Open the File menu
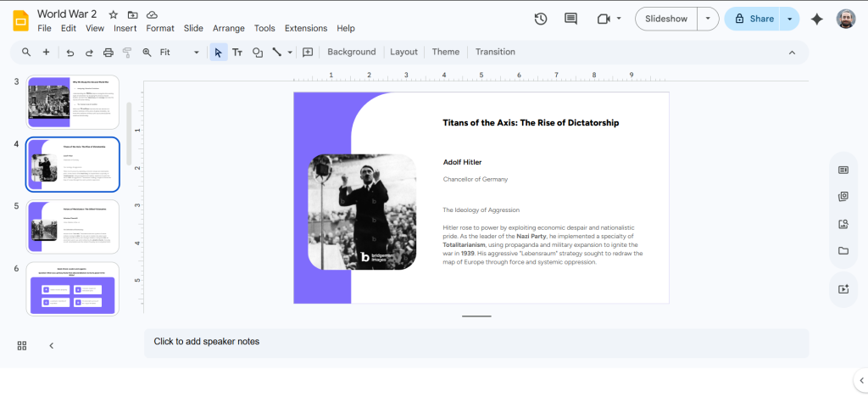The image size is (868, 397). click(x=44, y=28)
